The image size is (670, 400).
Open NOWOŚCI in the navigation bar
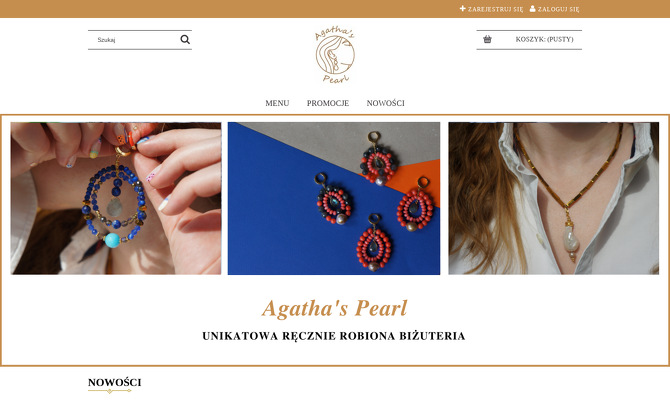coord(385,103)
